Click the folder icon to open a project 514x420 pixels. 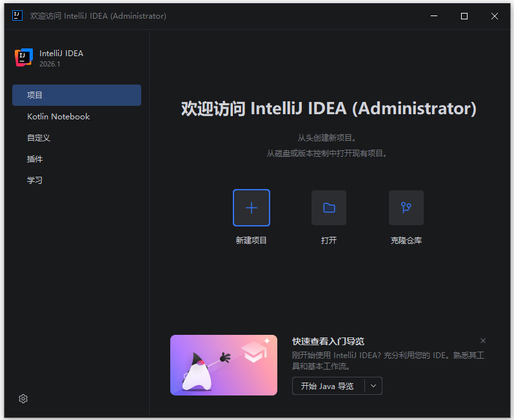pos(329,208)
